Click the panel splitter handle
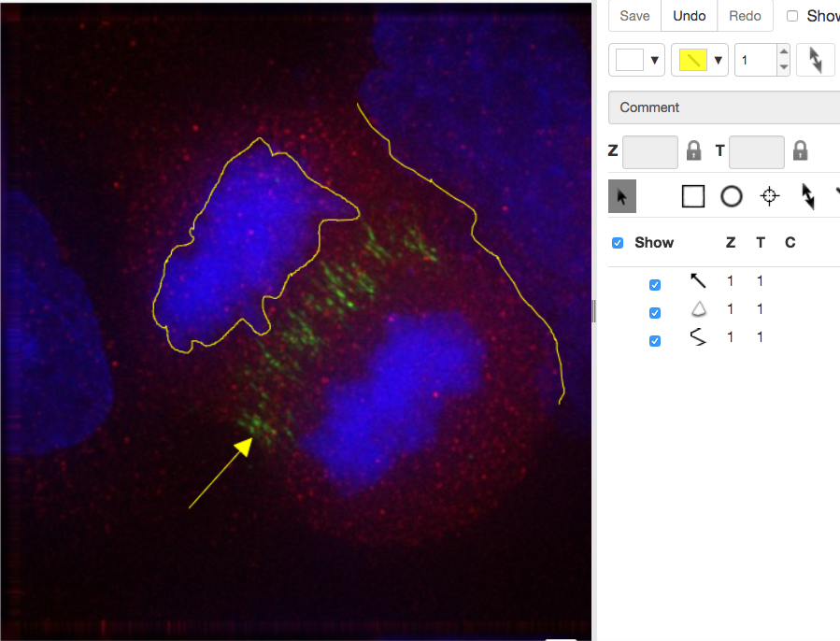Screen dimensions: 840x641 point(593,311)
